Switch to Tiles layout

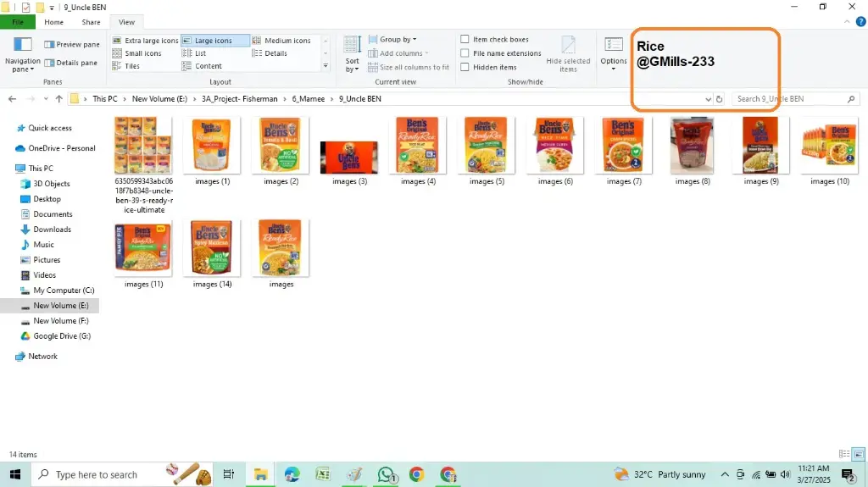click(x=126, y=66)
